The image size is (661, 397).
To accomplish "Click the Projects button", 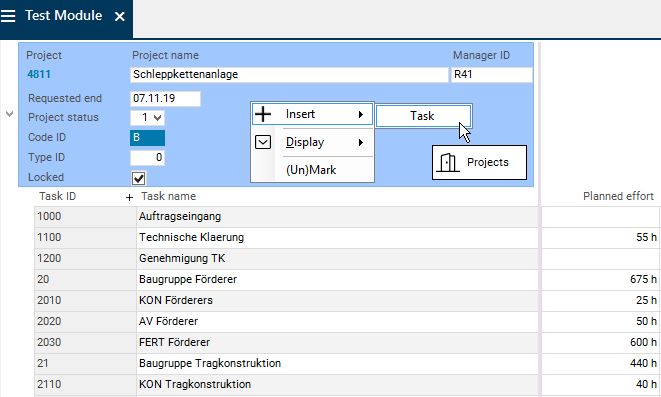I will pos(479,163).
